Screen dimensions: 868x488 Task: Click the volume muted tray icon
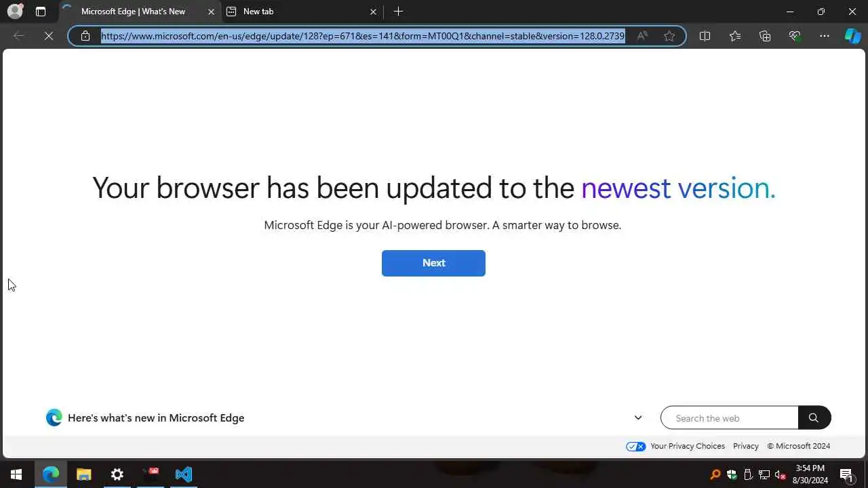780,474
